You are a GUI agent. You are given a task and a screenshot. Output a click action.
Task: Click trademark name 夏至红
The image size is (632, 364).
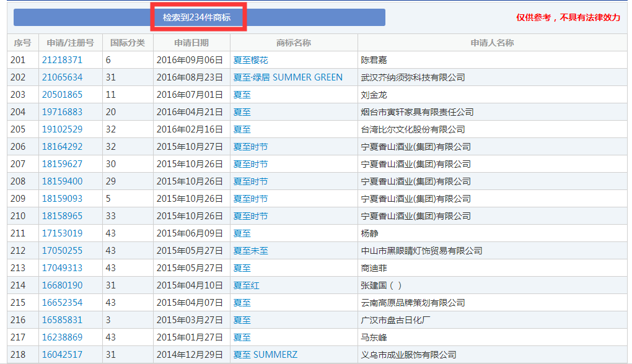coord(246,285)
